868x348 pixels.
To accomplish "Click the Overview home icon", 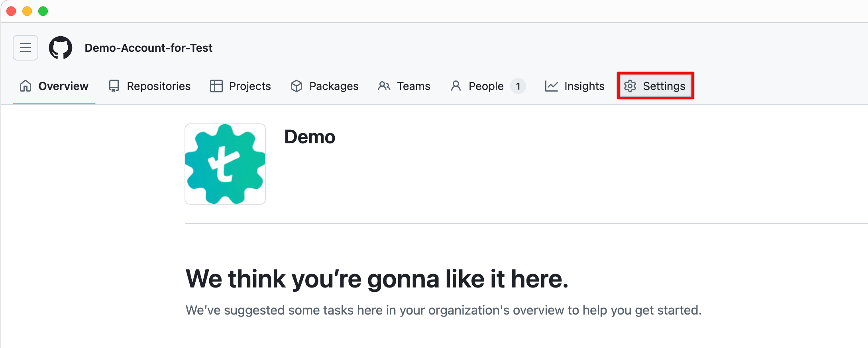I will 26,86.
